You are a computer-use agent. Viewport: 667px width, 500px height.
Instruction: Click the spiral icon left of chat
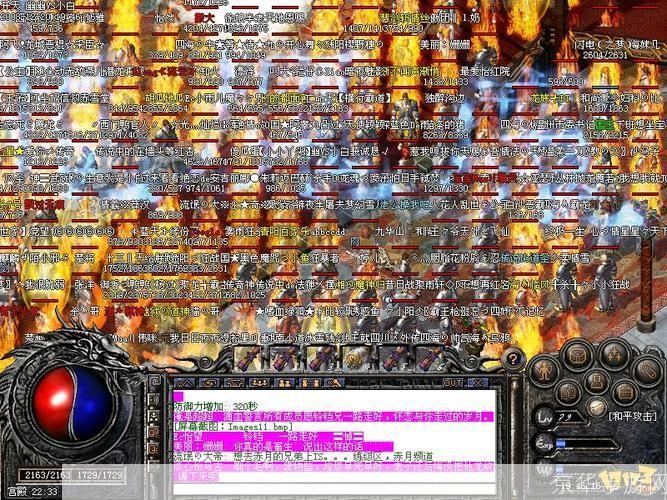[x=154, y=380]
